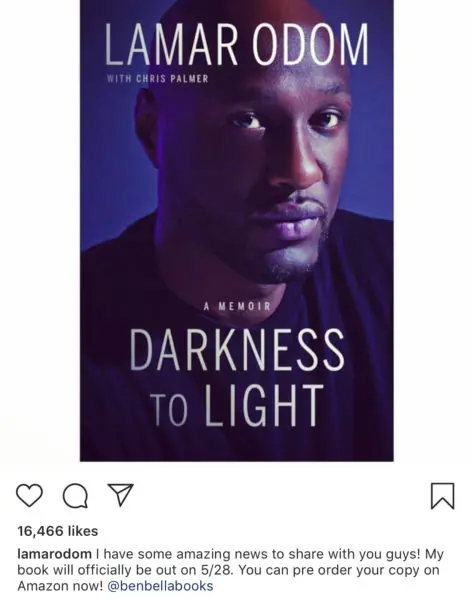Click the 5/28 release date in caption
Screen dimensions: 472x600
pos(216,570)
